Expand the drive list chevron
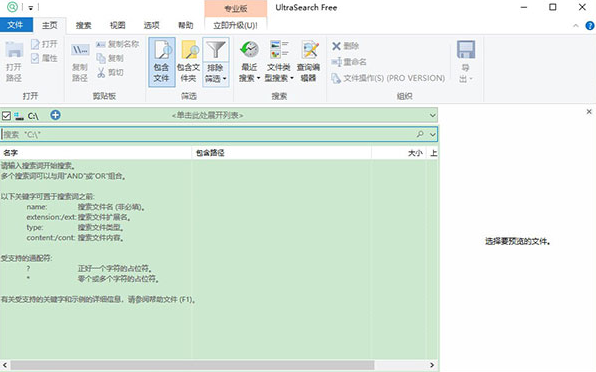Image resolution: width=596 pixels, height=372 pixels. [433, 115]
